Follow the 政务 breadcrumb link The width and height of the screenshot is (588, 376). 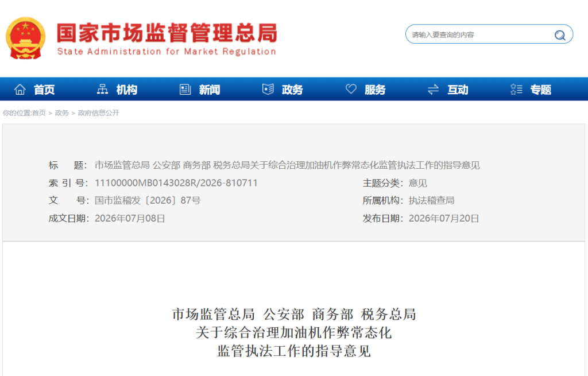pyautogui.click(x=61, y=113)
